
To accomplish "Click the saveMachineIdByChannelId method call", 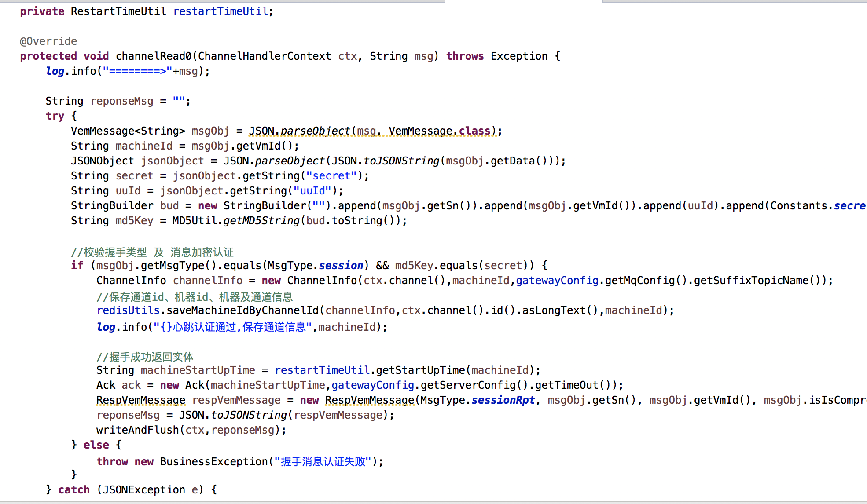I will click(x=242, y=310).
